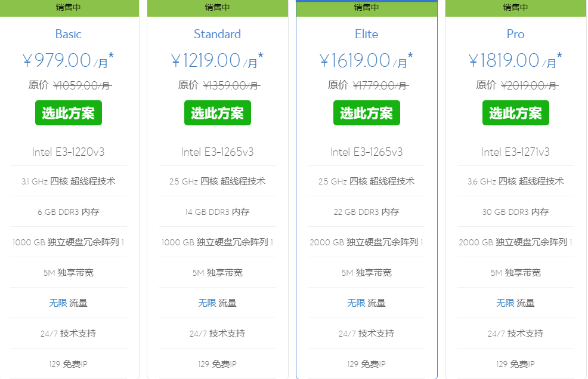Select the Standard plan title
588x379 pixels.
217,34
